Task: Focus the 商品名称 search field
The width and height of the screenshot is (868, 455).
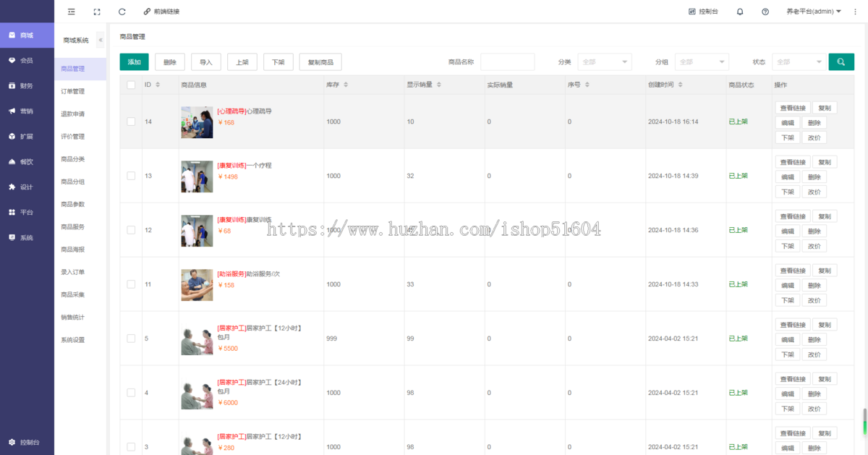Action: coord(508,62)
